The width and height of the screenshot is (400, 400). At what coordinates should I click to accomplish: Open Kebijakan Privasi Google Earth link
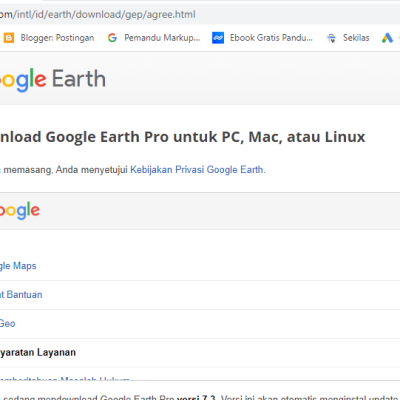[x=197, y=170]
